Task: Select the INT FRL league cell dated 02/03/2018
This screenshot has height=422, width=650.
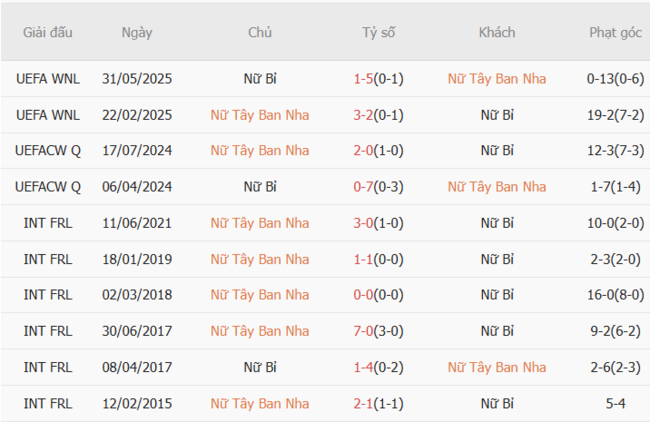Action: [x=48, y=295]
